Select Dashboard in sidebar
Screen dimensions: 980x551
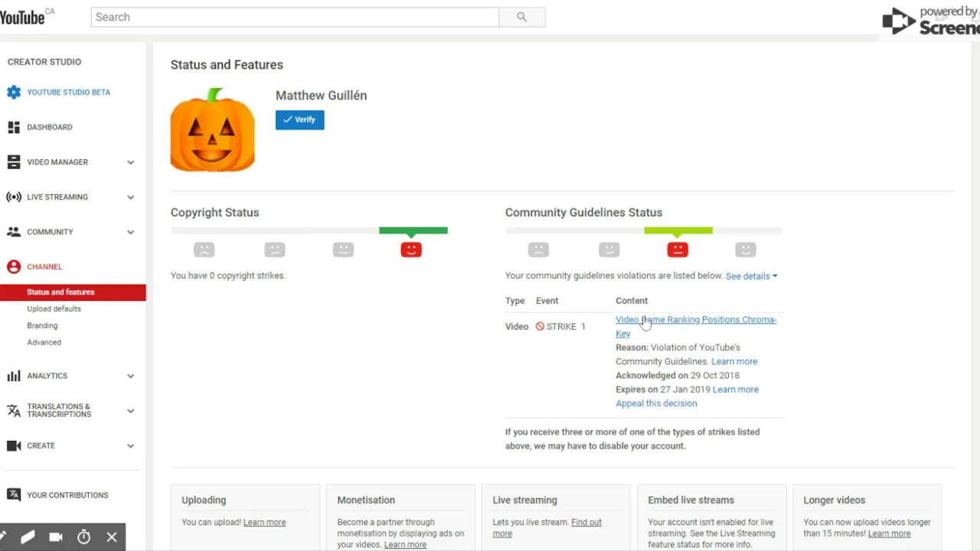point(50,127)
